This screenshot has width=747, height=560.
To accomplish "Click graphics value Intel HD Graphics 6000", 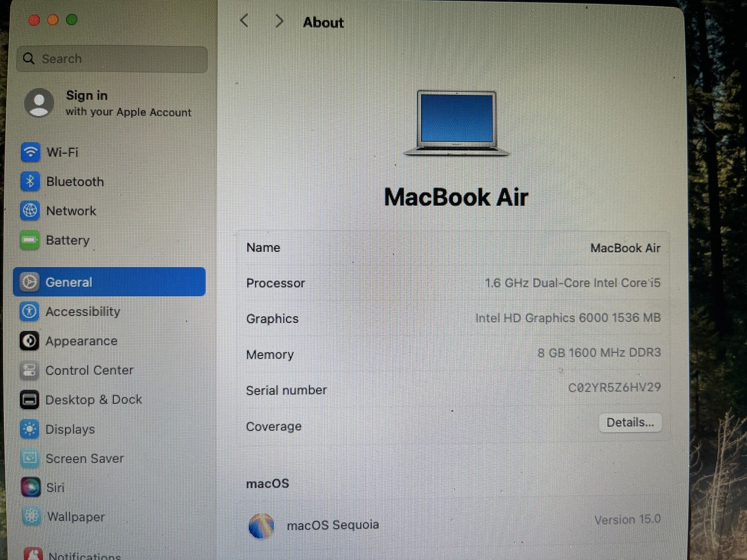I will tap(568, 318).
